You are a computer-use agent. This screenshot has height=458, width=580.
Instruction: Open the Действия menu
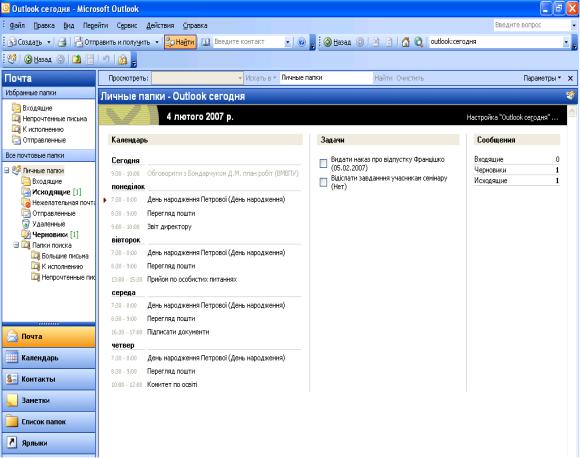tap(160, 26)
